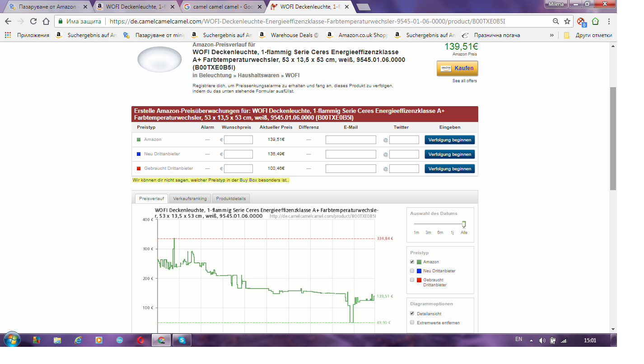Enable the Neu Drittanbieter price type checkbox

[412, 271]
